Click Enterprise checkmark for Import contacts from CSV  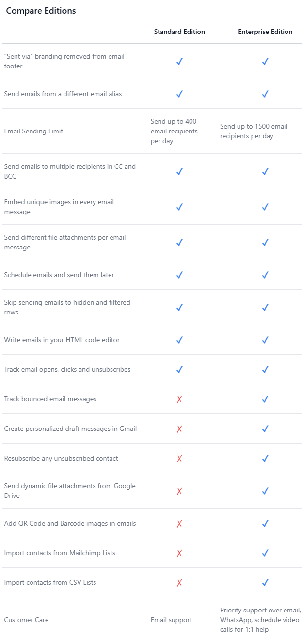pyautogui.click(x=265, y=582)
